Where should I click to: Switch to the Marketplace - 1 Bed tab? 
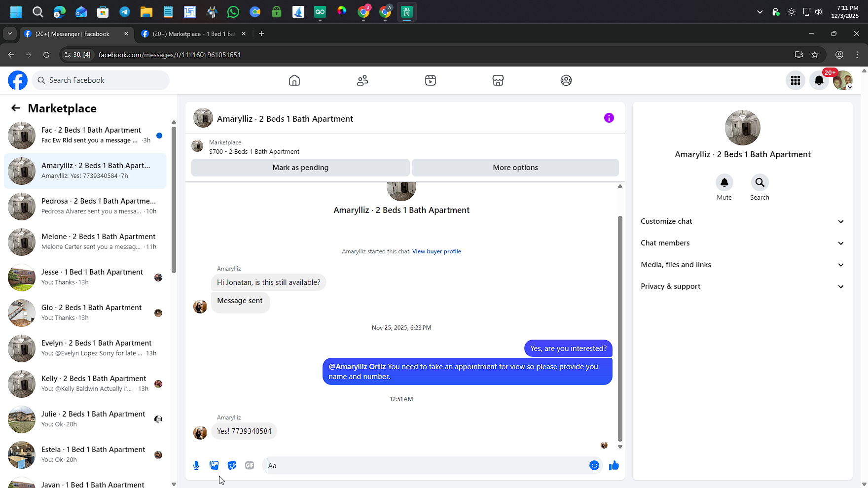pyautogui.click(x=194, y=34)
